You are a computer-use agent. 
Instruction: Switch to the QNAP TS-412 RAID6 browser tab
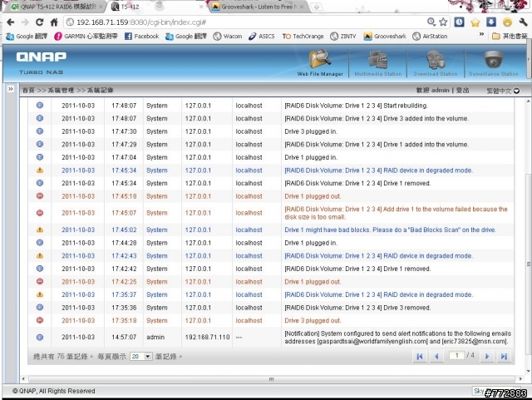54,7
